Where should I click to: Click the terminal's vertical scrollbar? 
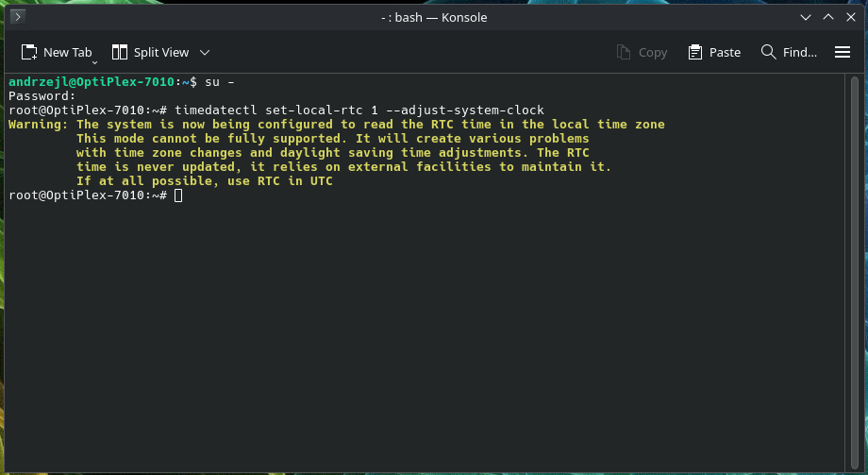[x=854, y=272]
